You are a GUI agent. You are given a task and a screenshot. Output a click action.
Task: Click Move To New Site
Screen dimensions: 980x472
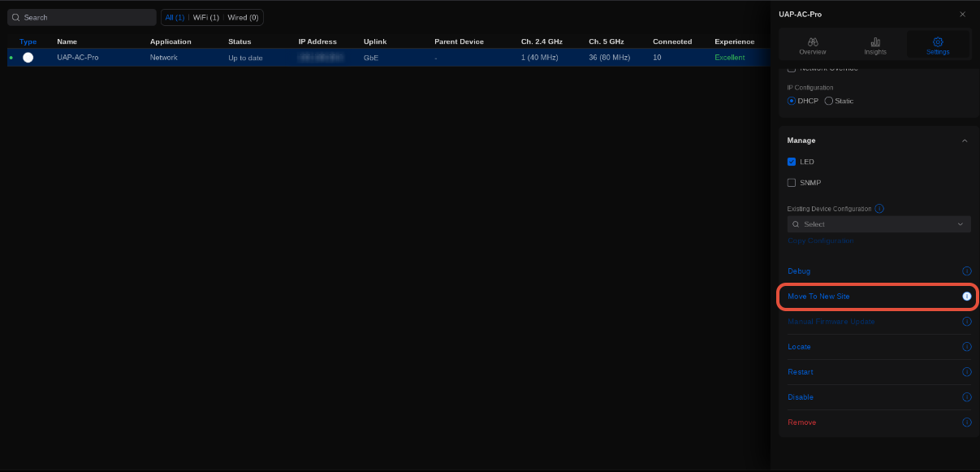(x=818, y=297)
